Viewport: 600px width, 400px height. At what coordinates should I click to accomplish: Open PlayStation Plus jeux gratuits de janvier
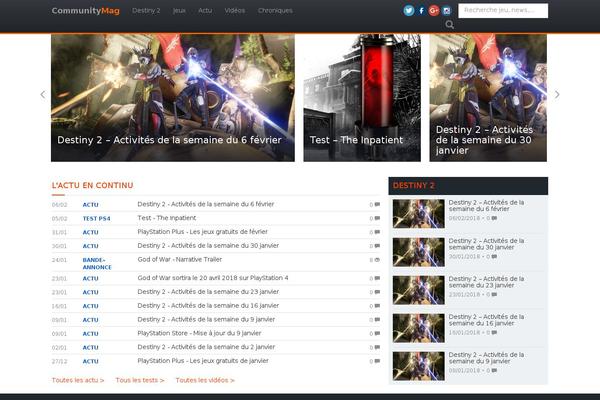click(x=203, y=361)
